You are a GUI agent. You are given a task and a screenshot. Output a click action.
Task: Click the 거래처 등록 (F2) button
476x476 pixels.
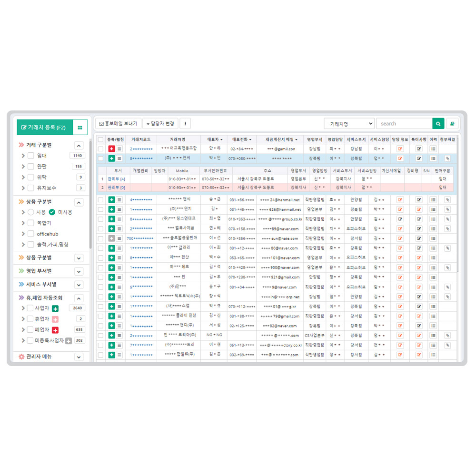(44, 128)
